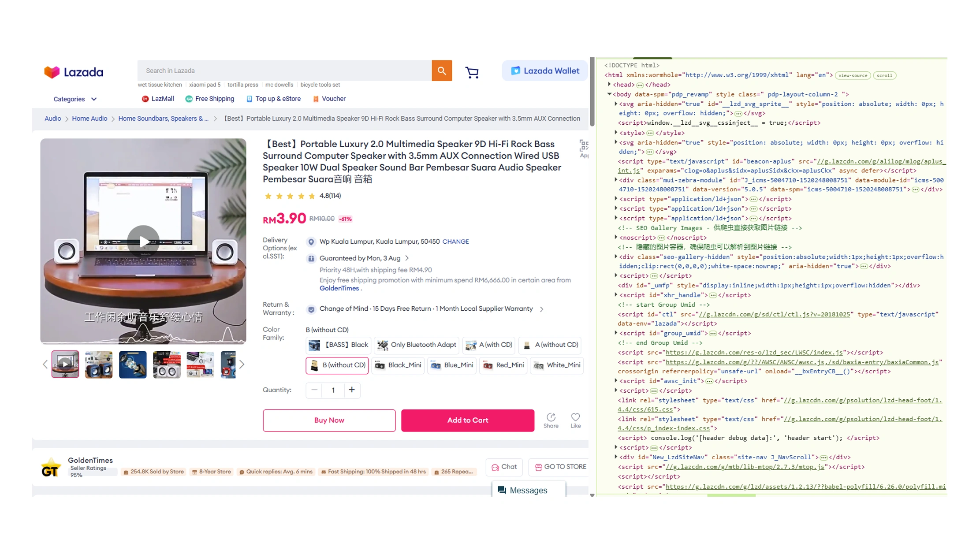This screenshot has width=980, height=554.
Task: Open the shopping cart icon
Action: pos(472,72)
